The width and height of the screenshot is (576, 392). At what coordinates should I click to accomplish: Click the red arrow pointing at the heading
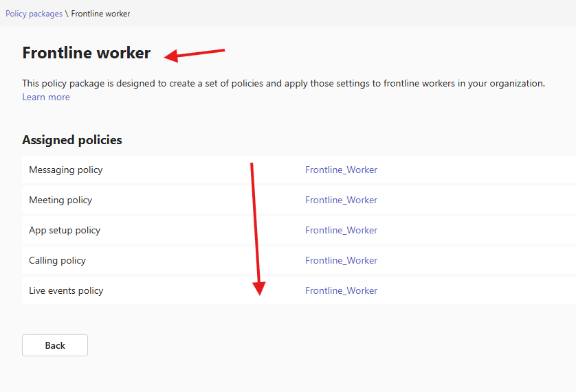click(195, 54)
